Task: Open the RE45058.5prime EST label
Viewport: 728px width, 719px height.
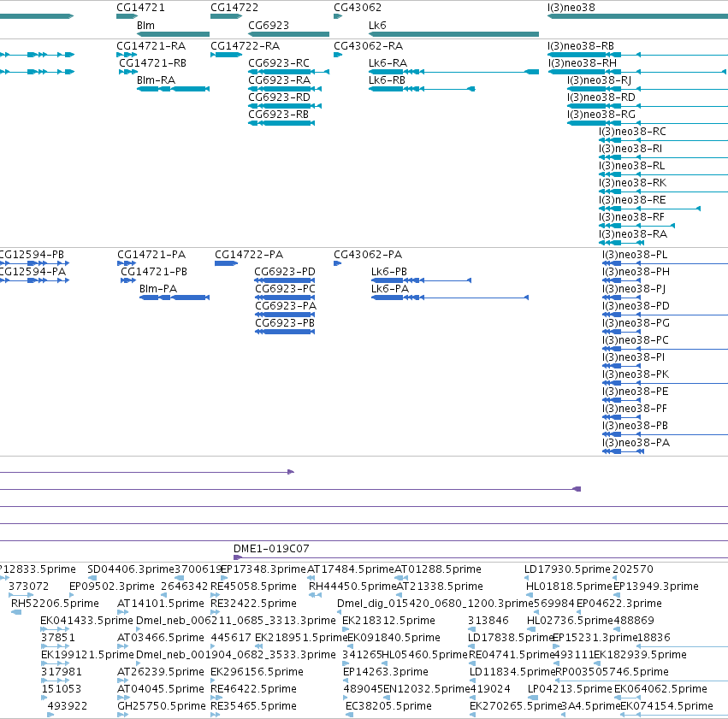Action: (x=253, y=586)
